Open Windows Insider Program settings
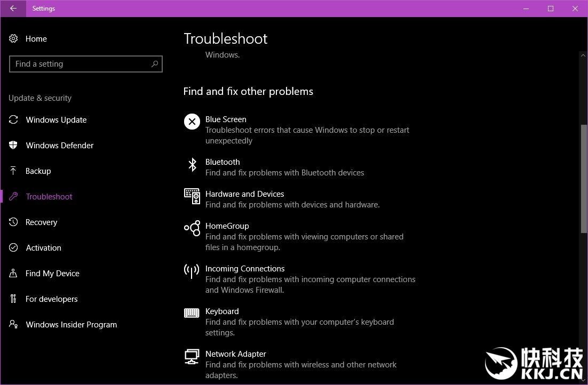588x385 pixels. tap(71, 325)
